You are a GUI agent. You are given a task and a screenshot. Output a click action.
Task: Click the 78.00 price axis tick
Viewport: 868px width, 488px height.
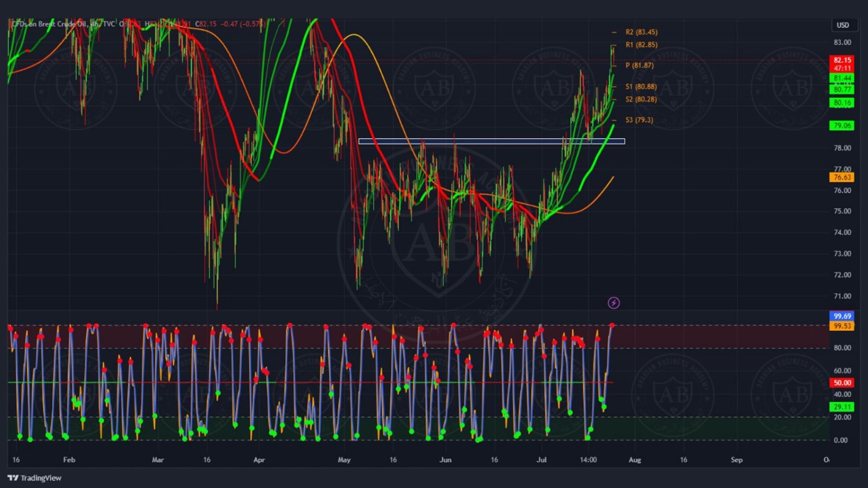click(x=842, y=148)
